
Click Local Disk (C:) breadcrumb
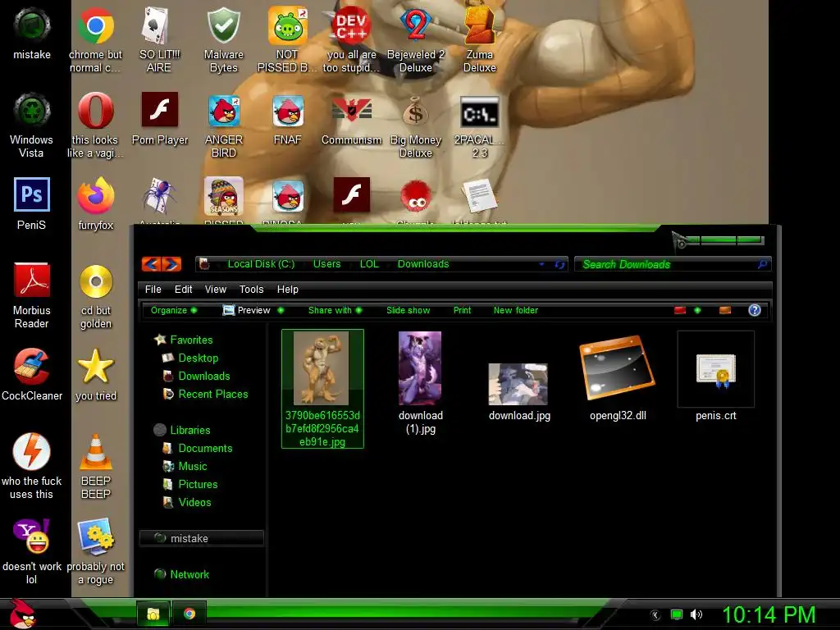click(x=261, y=263)
